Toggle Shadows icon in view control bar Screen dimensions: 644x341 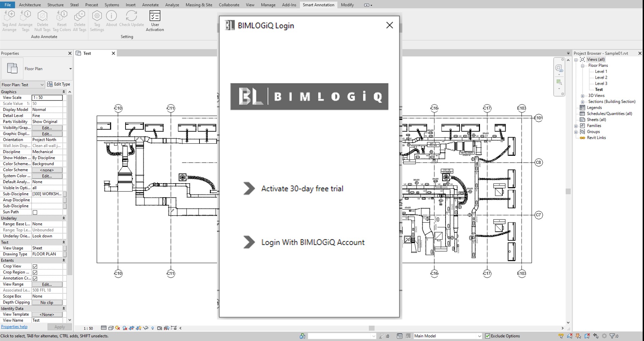coord(125,328)
